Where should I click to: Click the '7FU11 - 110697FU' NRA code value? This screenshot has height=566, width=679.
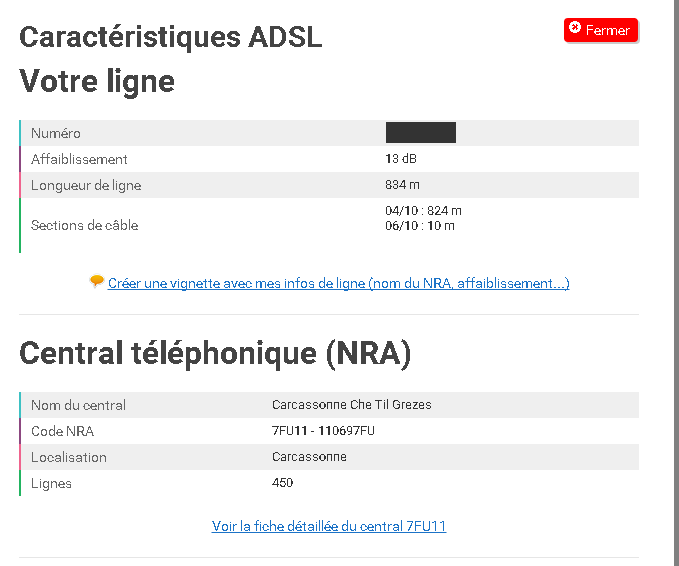[x=323, y=431]
